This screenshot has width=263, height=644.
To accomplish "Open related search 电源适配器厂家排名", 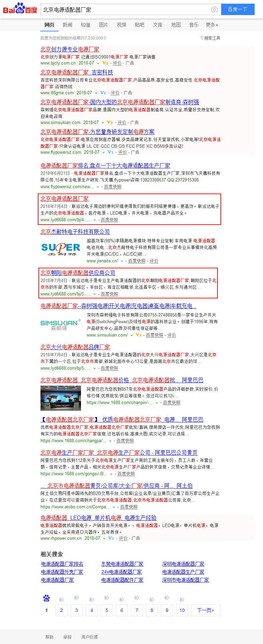I will point(62,564).
